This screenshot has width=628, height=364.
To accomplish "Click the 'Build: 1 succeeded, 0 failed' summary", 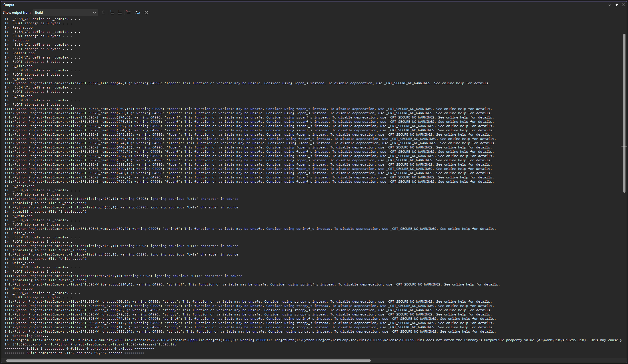I will point(79,349).
